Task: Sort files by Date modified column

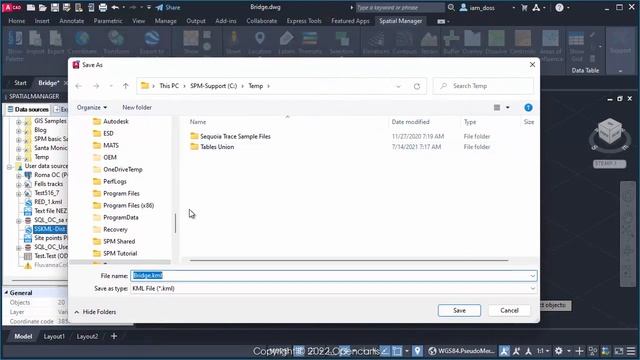Action: click(x=410, y=122)
